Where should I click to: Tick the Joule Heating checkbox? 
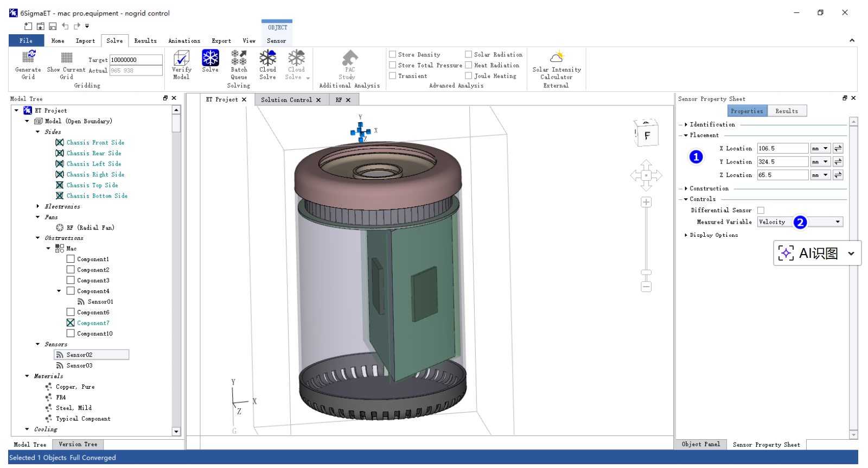point(468,76)
